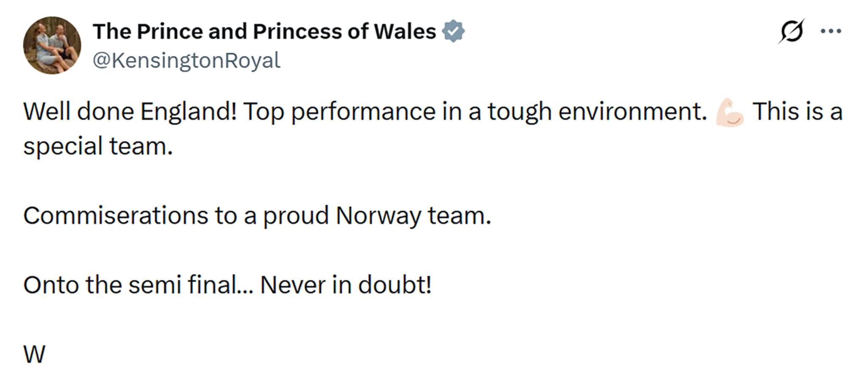The width and height of the screenshot is (868, 381).
Task: Select the "Well done England!" sentence
Action: tap(130, 112)
